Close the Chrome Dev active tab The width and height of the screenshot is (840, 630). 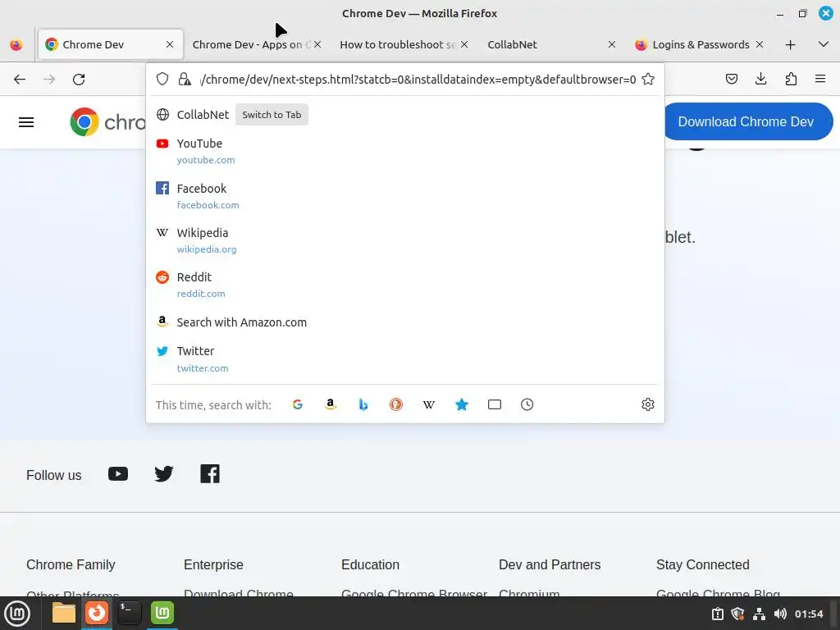coord(170,44)
